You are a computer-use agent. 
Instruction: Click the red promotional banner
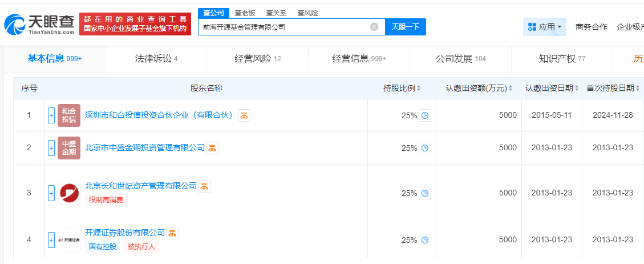point(135,24)
